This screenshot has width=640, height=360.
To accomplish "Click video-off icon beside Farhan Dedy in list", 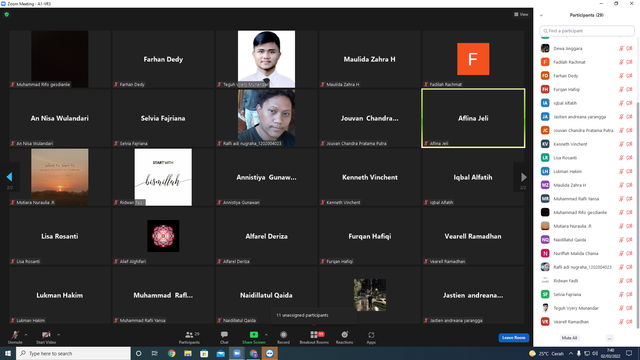I will (629, 76).
